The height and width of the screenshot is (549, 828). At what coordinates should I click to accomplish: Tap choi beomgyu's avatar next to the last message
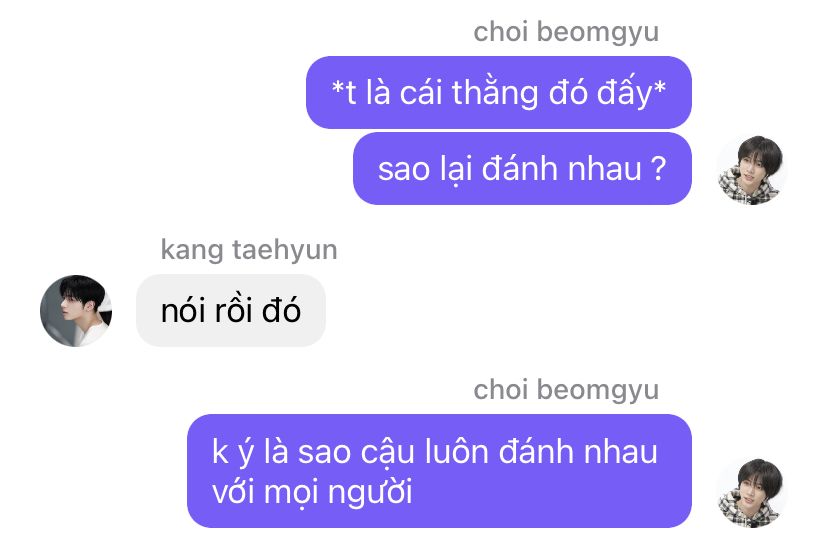751,493
